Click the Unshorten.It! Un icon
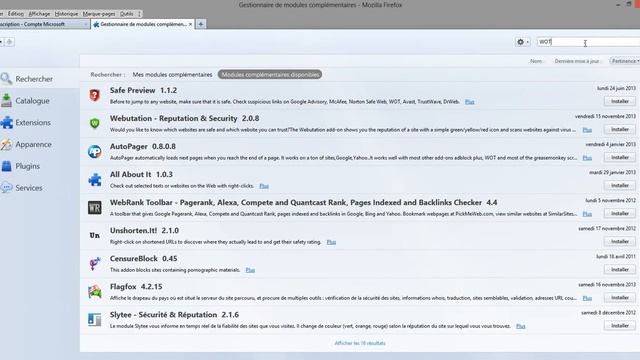640x360 pixels. [95, 236]
